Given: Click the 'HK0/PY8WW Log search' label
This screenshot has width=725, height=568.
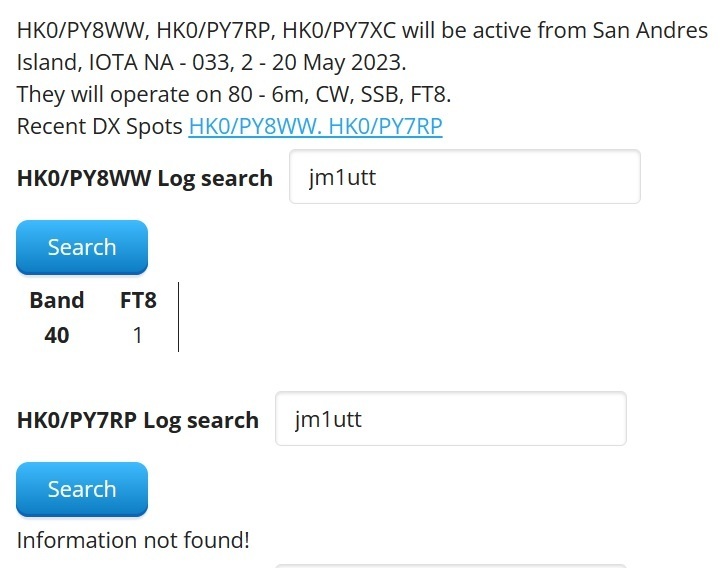Looking at the screenshot, I should pos(145,178).
